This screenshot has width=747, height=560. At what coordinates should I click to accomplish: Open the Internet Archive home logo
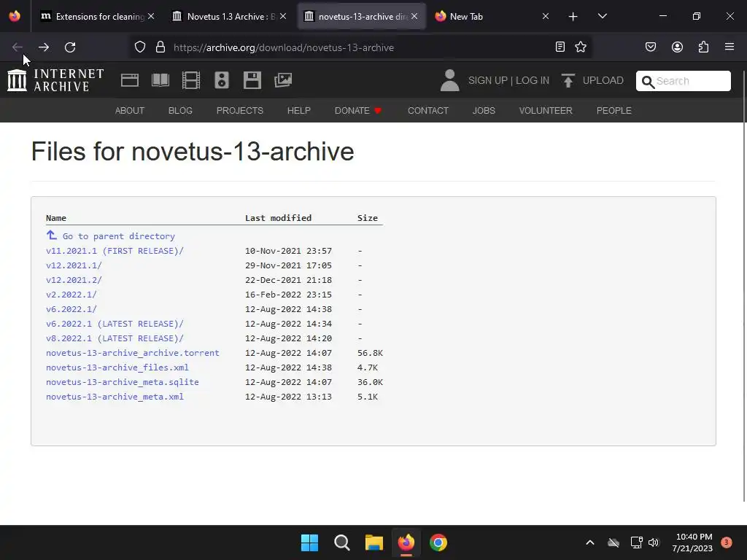(x=55, y=80)
